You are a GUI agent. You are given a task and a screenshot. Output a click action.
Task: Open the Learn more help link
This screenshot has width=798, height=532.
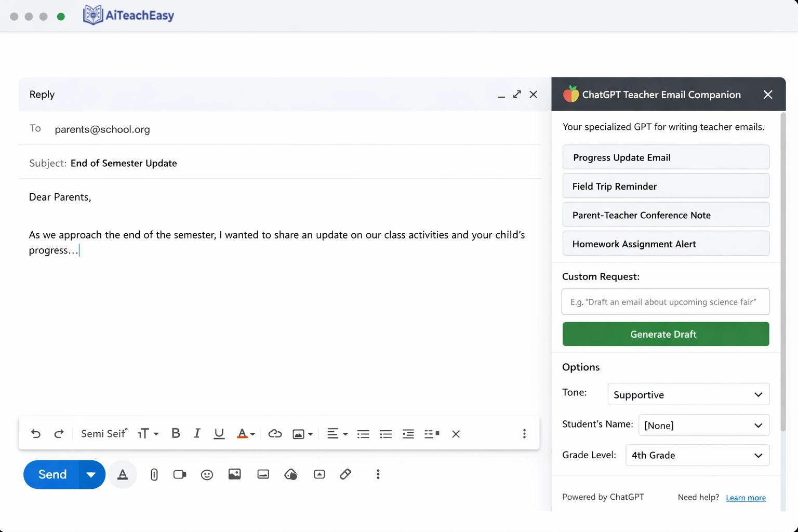(746, 497)
